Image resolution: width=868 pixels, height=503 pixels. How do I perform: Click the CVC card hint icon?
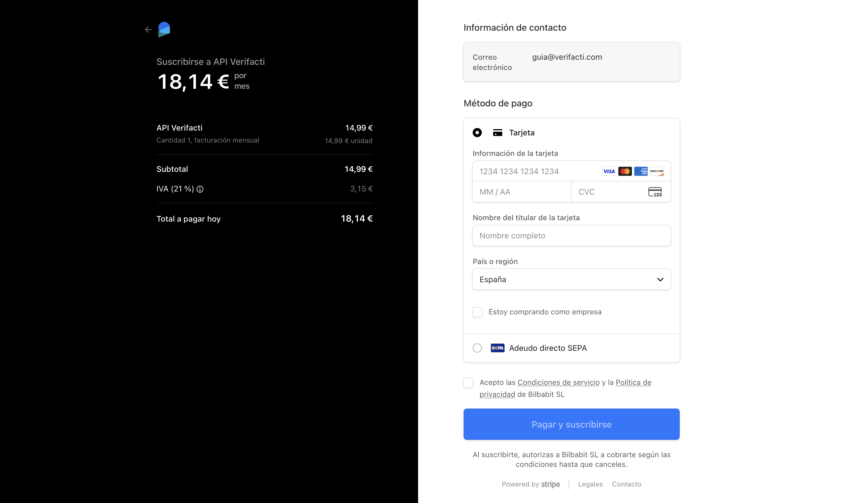(656, 192)
